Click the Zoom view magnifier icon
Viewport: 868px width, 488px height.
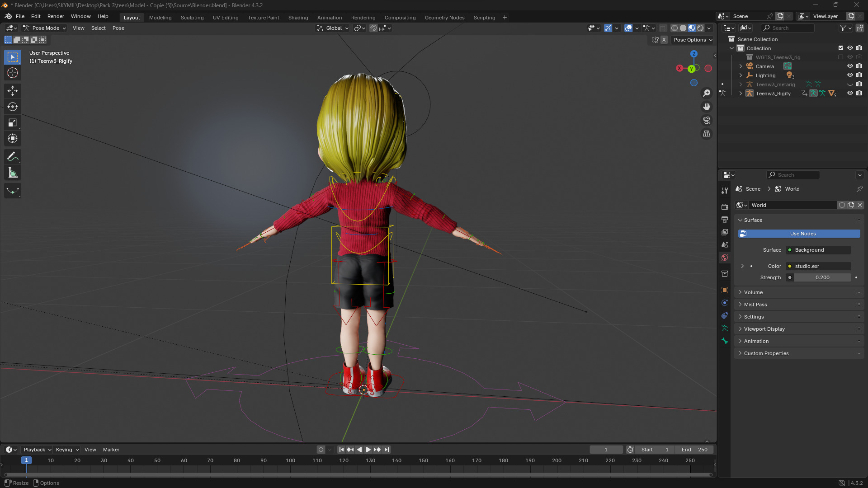click(x=707, y=93)
